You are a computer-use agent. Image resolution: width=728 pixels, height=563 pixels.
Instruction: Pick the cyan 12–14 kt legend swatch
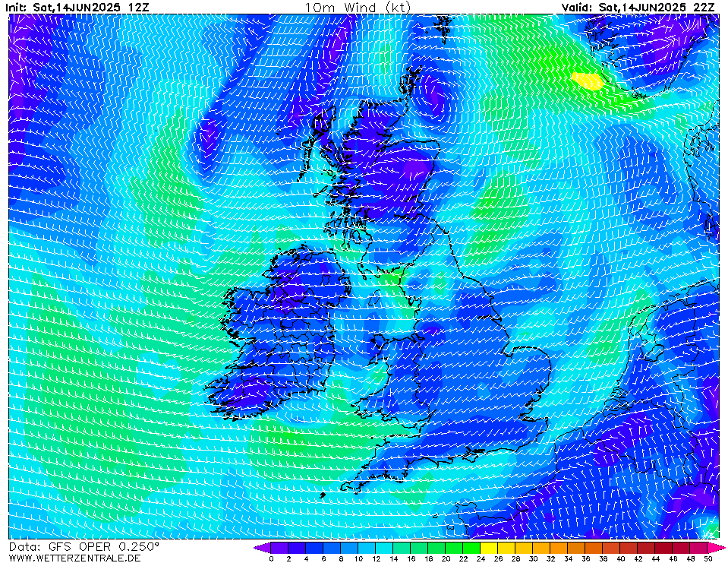pyautogui.click(x=384, y=547)
